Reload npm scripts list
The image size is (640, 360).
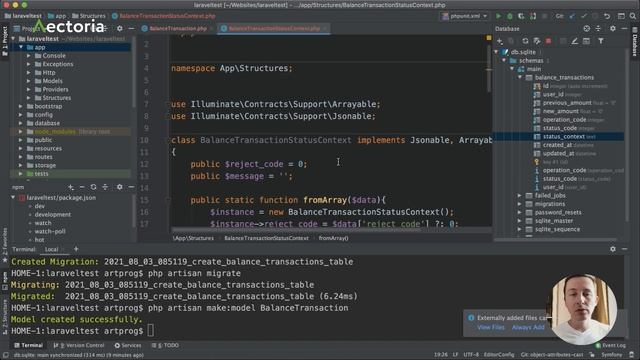tap(93, 187)
